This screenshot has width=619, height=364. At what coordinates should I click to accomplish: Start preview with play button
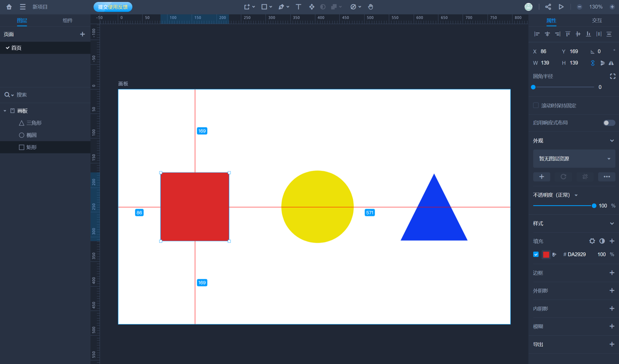(561, 7)
